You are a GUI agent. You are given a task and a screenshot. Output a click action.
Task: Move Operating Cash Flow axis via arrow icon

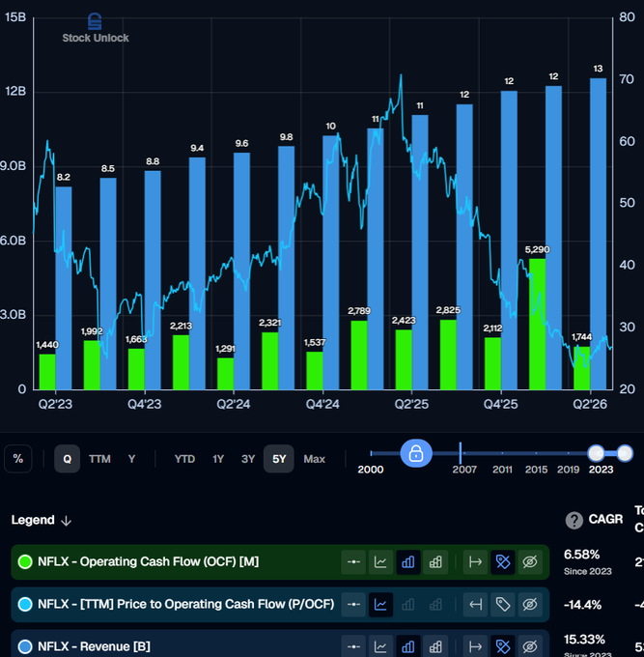475,562
